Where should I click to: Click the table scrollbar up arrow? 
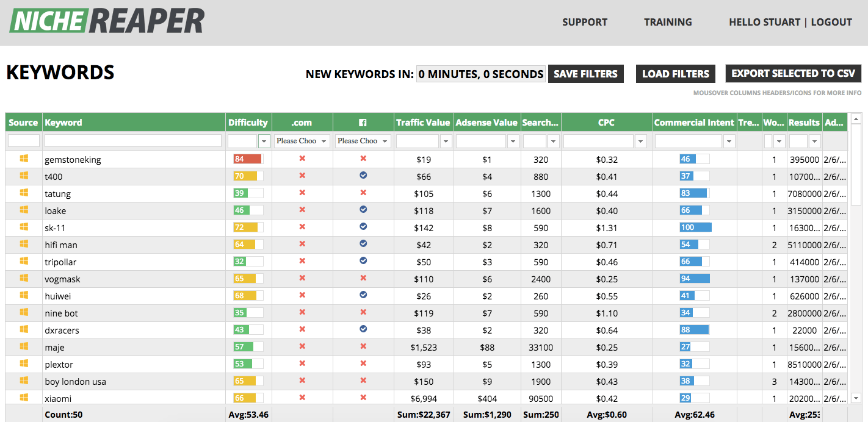pos(856,119)
